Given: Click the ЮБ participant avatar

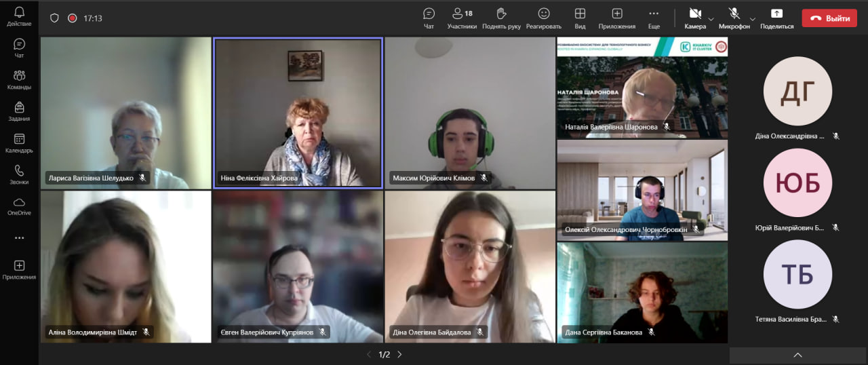Looking at the screenshot, I should (x=797, y=183).
